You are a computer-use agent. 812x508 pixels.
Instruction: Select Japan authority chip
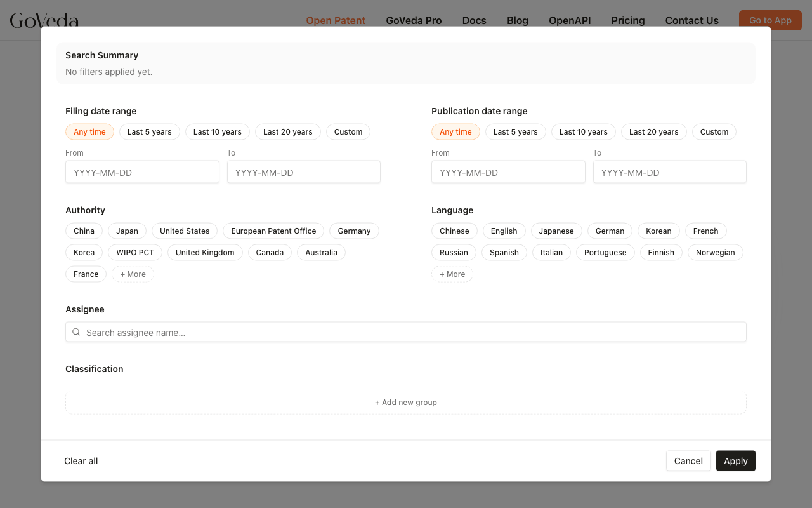[127, 231]
